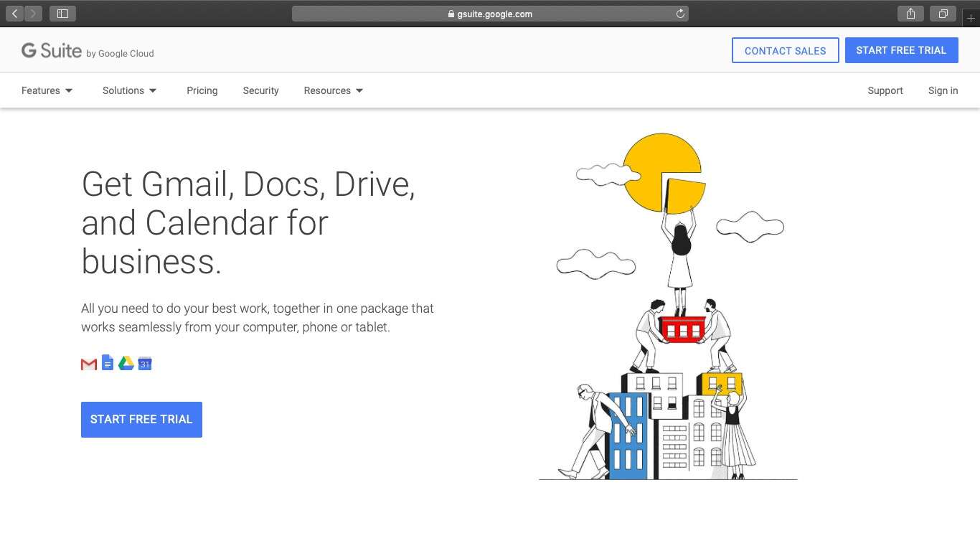Screen dimensions: 980x551
Task: Click the padlock icon in the address bar
Action: [451, 14]
